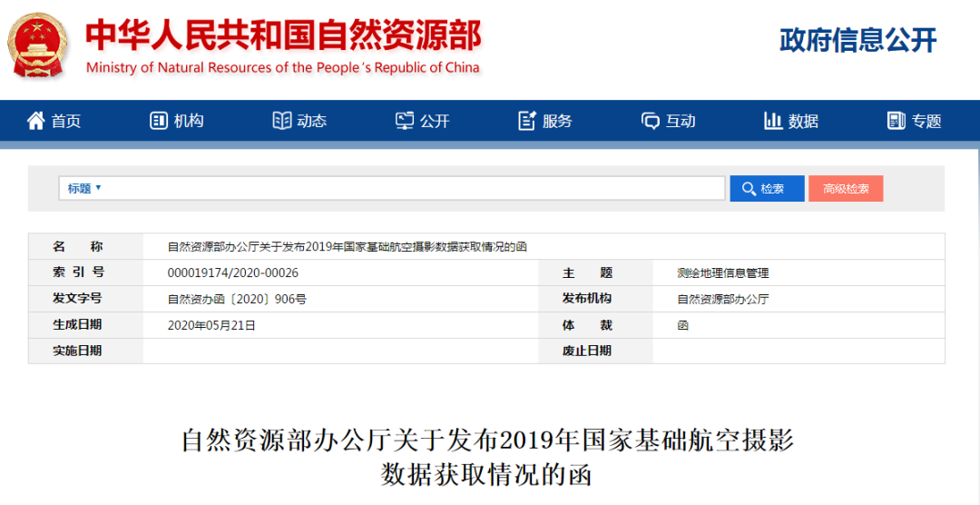The image size is (980, 505).
Task: Click the 中华人民共和国自然资源部 site title
Action: tap(283, 35)
